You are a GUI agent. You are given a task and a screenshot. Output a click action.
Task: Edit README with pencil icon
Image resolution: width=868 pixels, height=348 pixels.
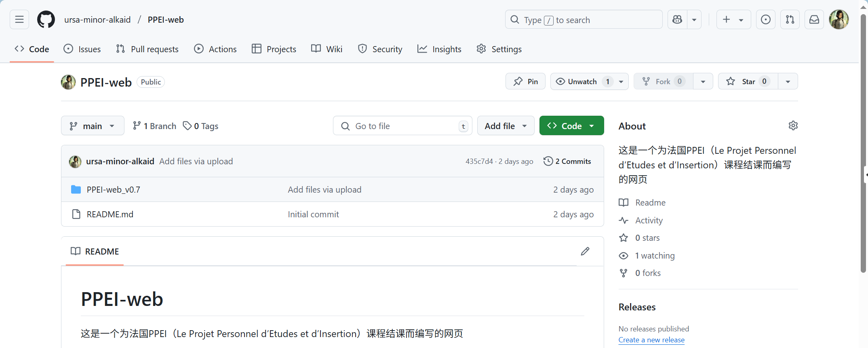[x=585, y=251]
